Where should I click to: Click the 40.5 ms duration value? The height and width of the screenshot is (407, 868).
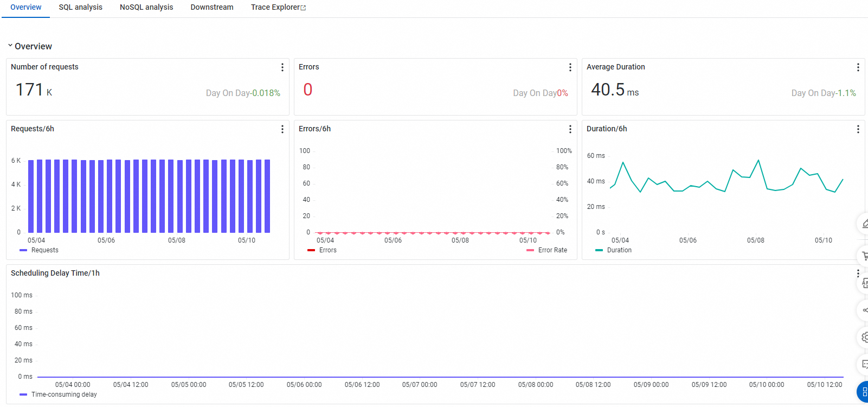click(x=615, y=90)
